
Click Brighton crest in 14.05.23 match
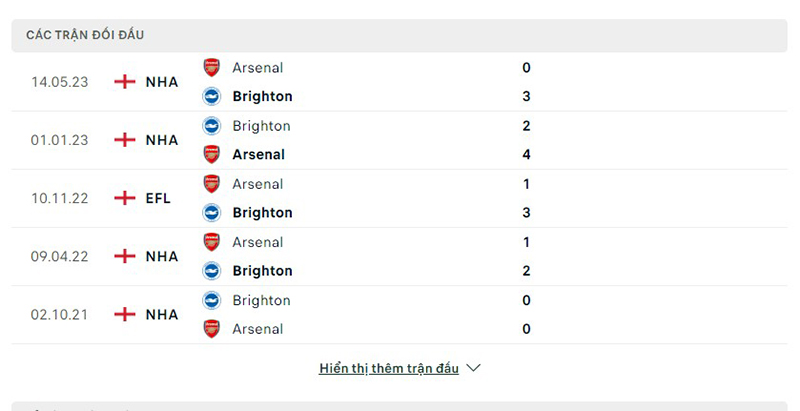[211, 97]
